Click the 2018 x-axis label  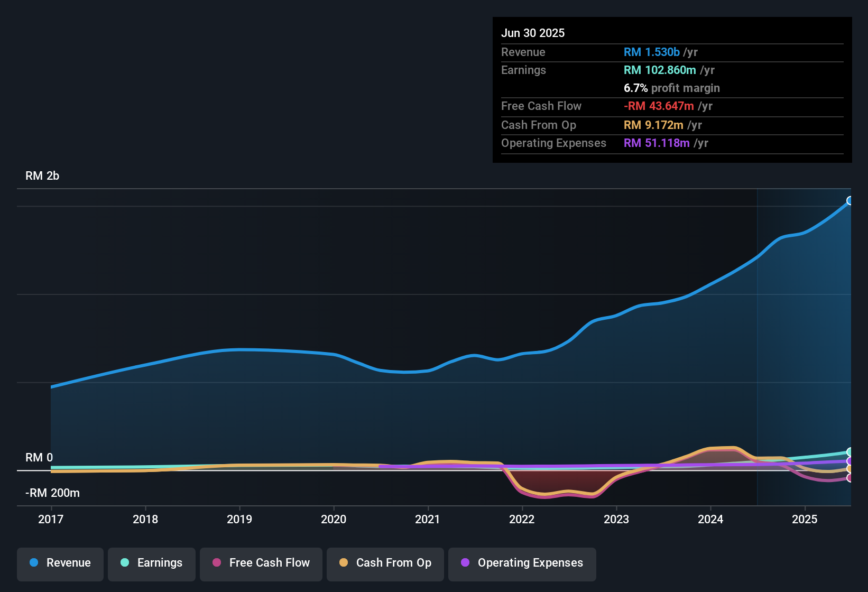tap(145, 519)
